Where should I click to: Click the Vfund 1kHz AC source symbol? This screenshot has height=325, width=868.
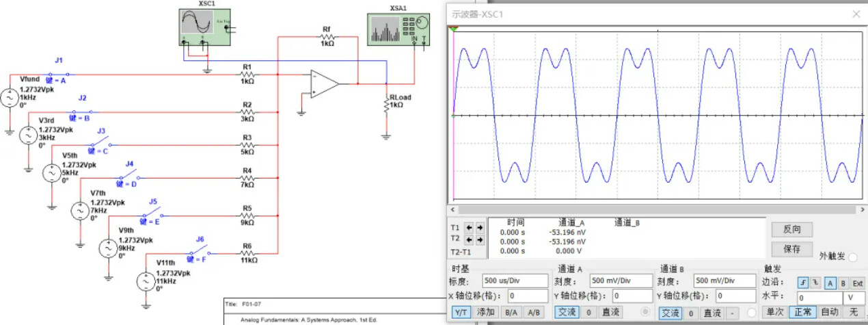pyautogui.click(x=10, y=99)
